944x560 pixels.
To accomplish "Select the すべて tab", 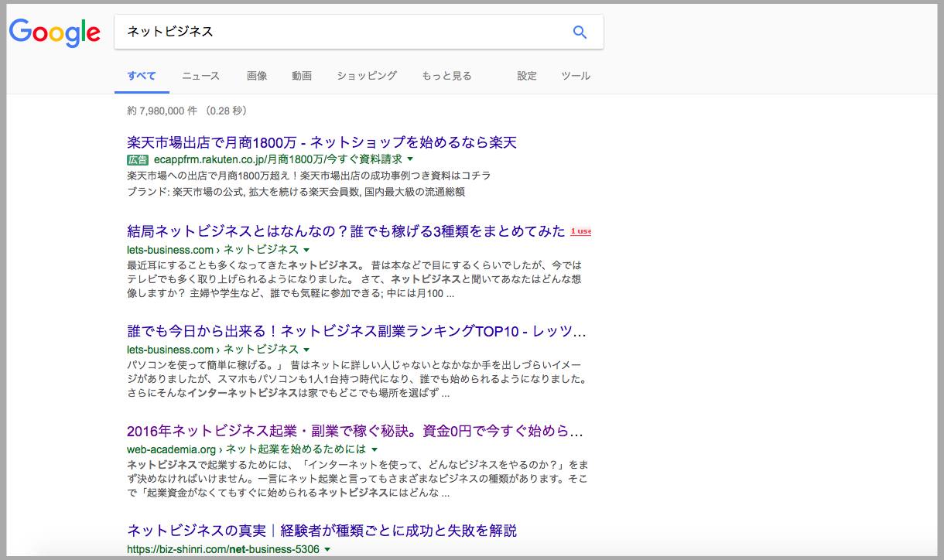I will [x=142, y=76].
